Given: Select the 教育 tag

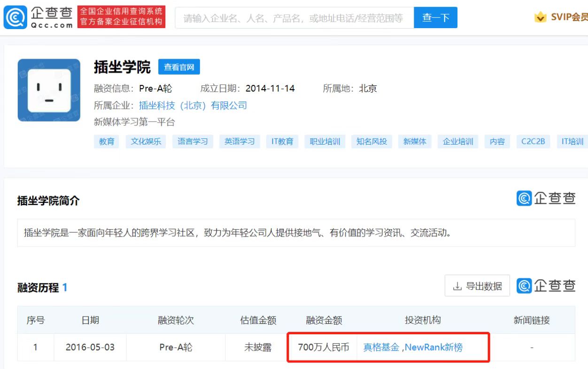Looking at the screenshot, I should 107,141.
